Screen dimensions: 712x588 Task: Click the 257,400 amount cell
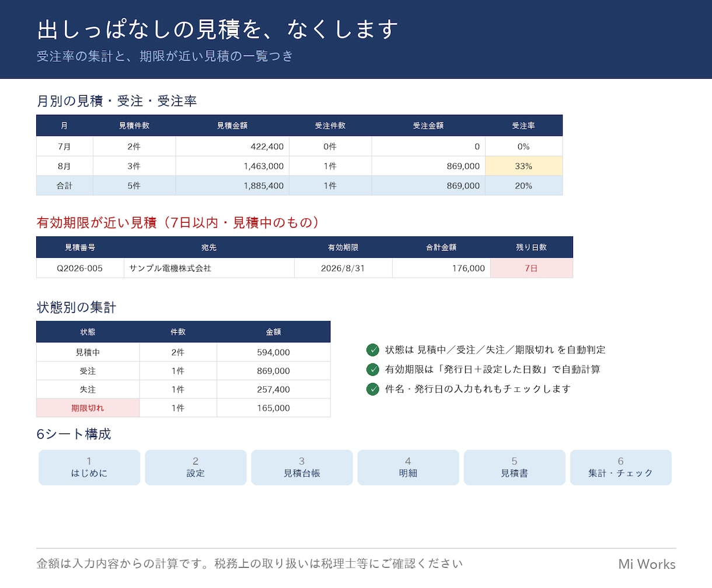tap(274, 390)
